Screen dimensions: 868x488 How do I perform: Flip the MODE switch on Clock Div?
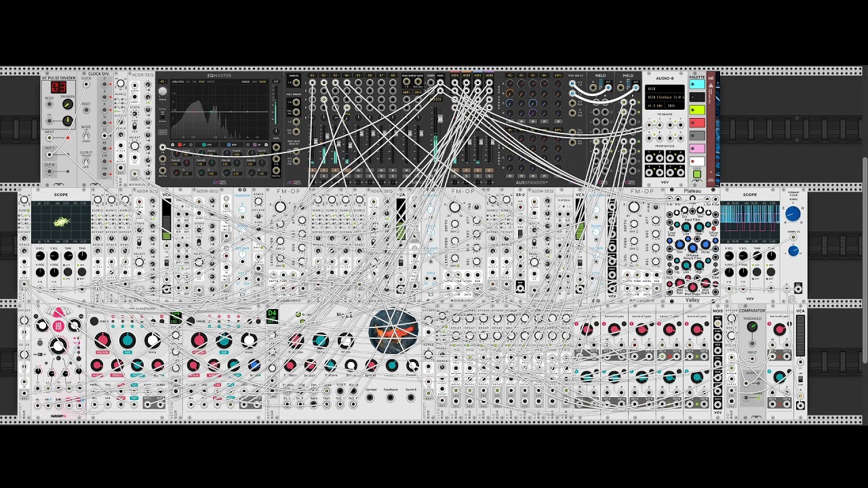tap(86, 135)
